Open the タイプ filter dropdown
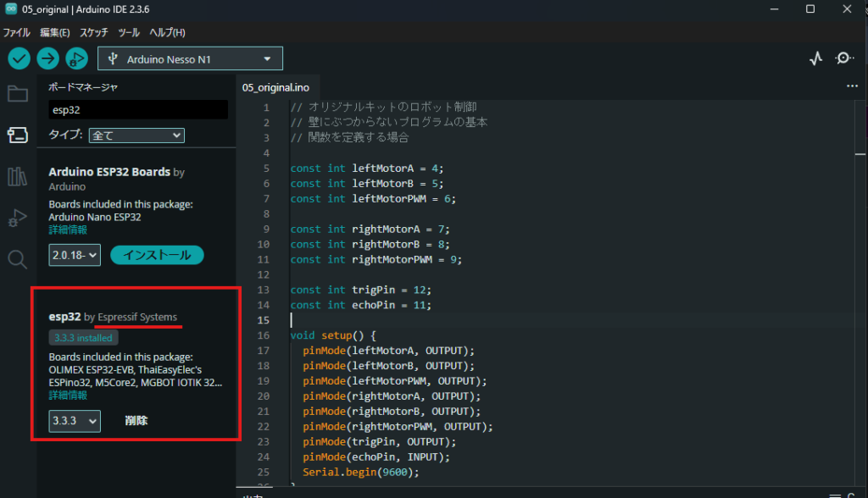This screenshot has width=868, height=498. (x=136, y=136)
